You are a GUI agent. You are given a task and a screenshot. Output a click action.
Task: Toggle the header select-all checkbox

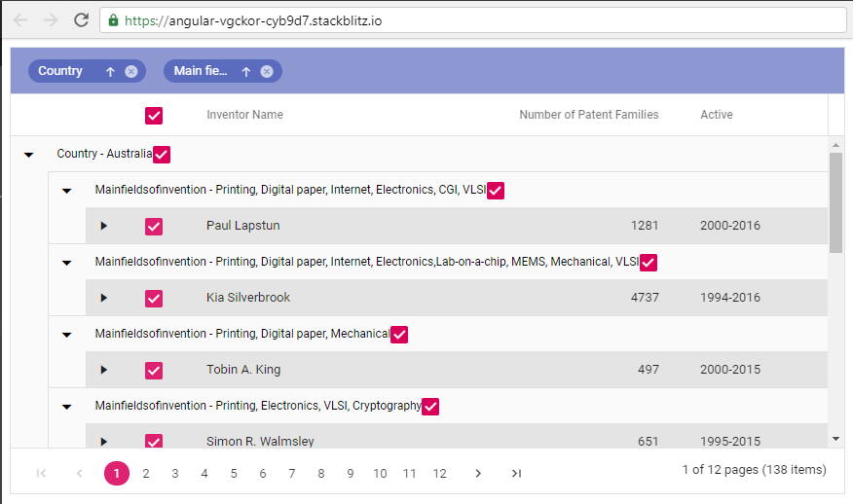pos(154,116)
